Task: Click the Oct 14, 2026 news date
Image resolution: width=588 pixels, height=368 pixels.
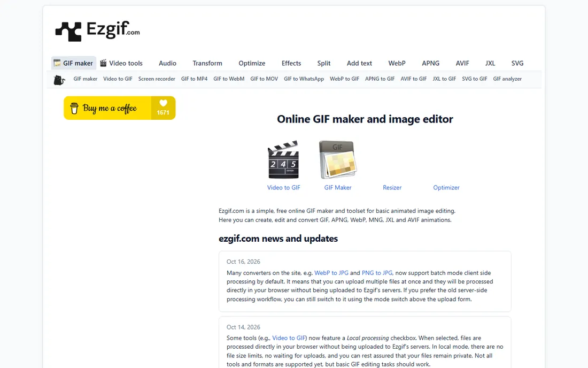Action: click(x=243, y=327)
